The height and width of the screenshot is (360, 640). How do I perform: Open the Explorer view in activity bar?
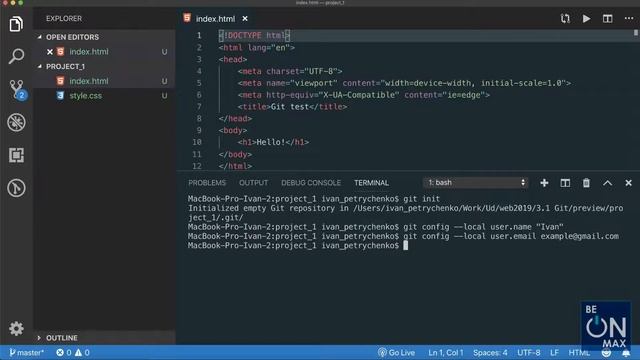tap(16, 24)
